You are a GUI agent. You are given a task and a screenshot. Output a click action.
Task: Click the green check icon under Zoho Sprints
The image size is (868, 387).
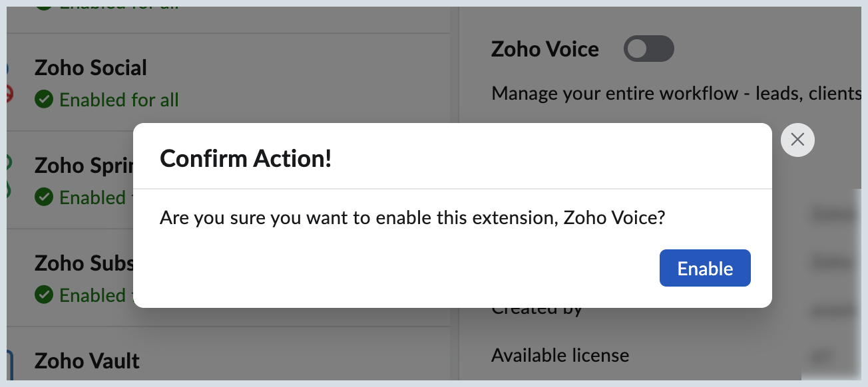point(44,197)
